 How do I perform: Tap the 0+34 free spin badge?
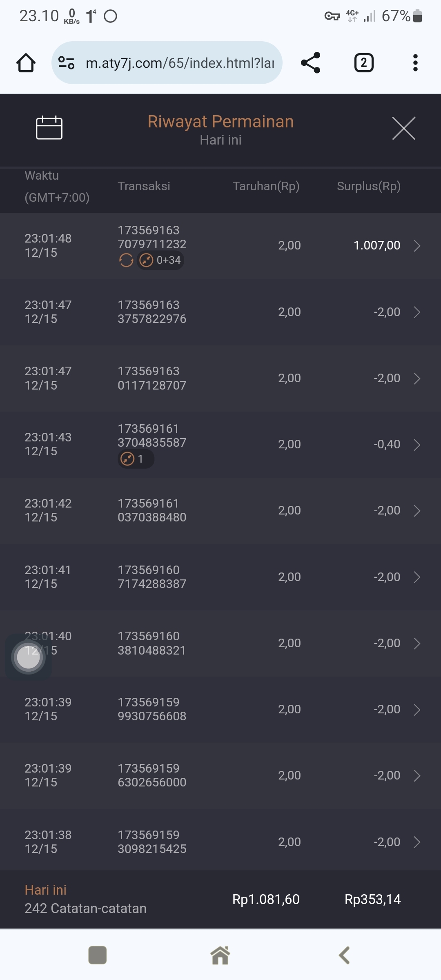[x=160, y=260]
